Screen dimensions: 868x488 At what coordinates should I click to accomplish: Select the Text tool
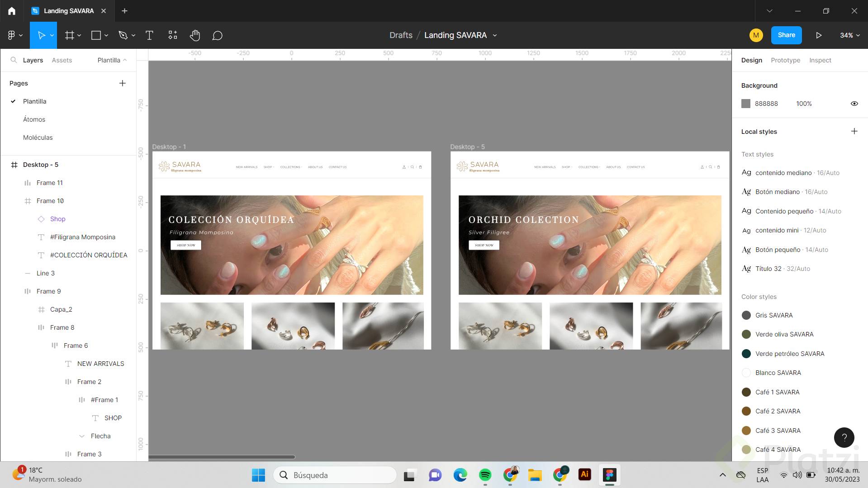click(x=149, y=35)
